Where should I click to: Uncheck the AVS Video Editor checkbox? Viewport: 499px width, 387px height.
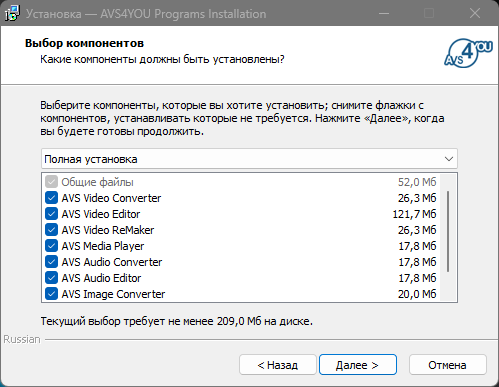click(x=51, y=214)
